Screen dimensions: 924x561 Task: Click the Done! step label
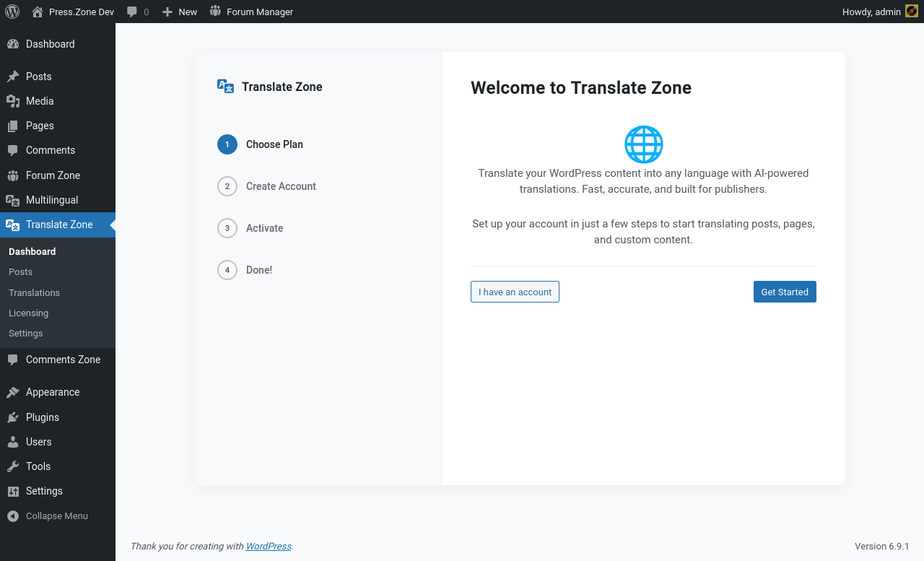[x=259, y=270]
